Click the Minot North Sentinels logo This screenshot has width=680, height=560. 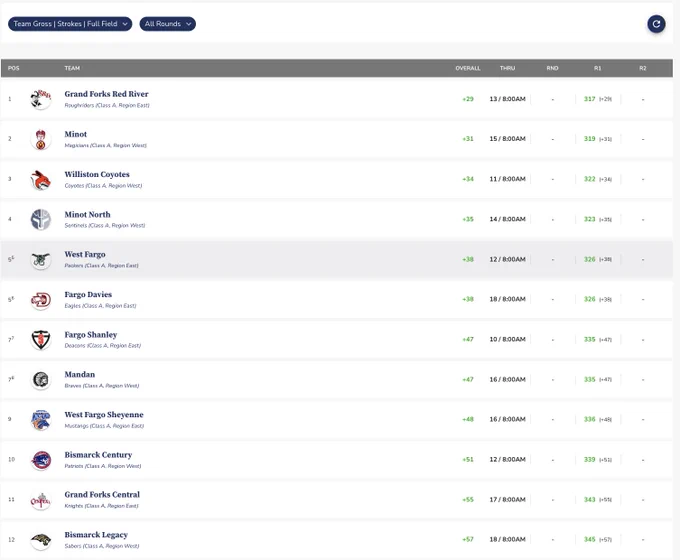point(41,219)
